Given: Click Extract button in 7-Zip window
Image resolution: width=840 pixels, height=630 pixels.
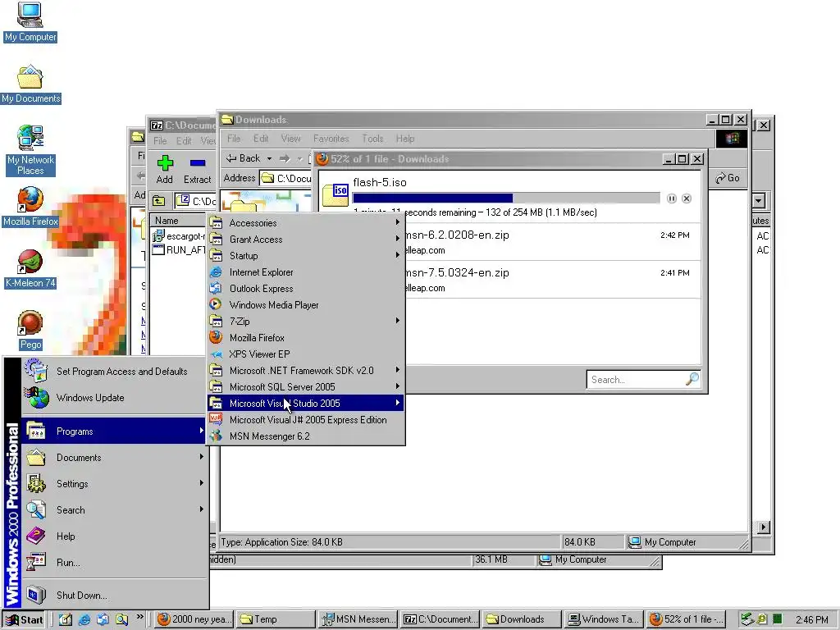Looking at the screenshot, I should pos(197,169).
